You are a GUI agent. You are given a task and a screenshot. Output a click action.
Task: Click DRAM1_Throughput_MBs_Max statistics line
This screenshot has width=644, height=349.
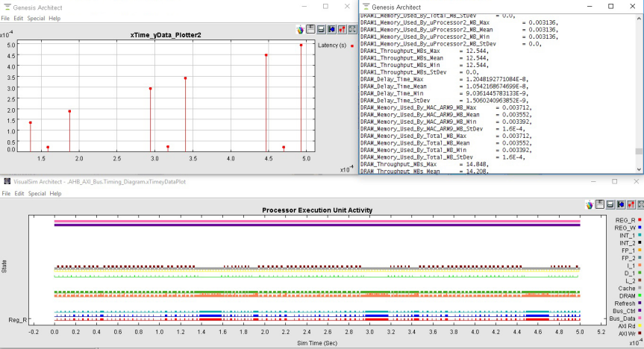tap(425, 51)
